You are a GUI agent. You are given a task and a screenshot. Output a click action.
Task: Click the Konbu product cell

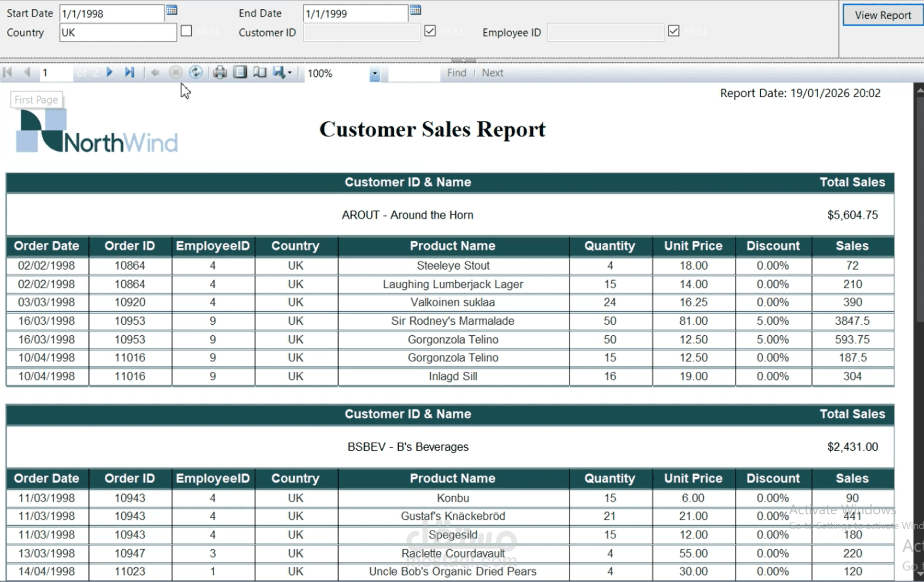coord(453,498)
